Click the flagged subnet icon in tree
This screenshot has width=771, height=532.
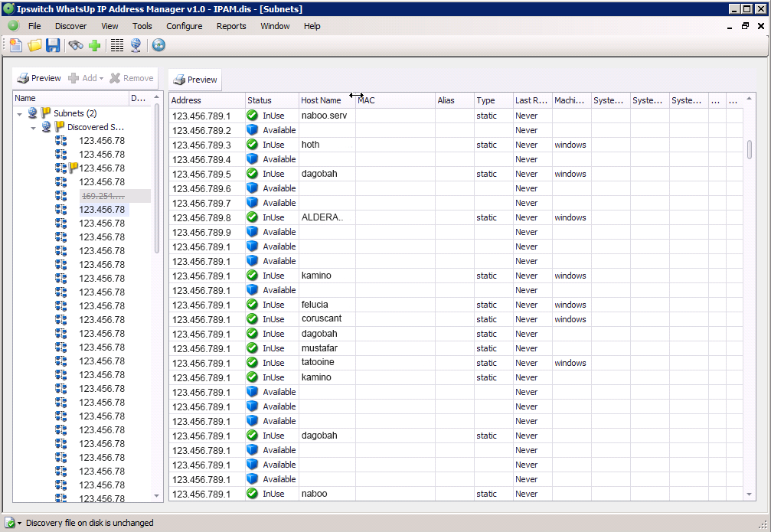[x=61, y=168]
